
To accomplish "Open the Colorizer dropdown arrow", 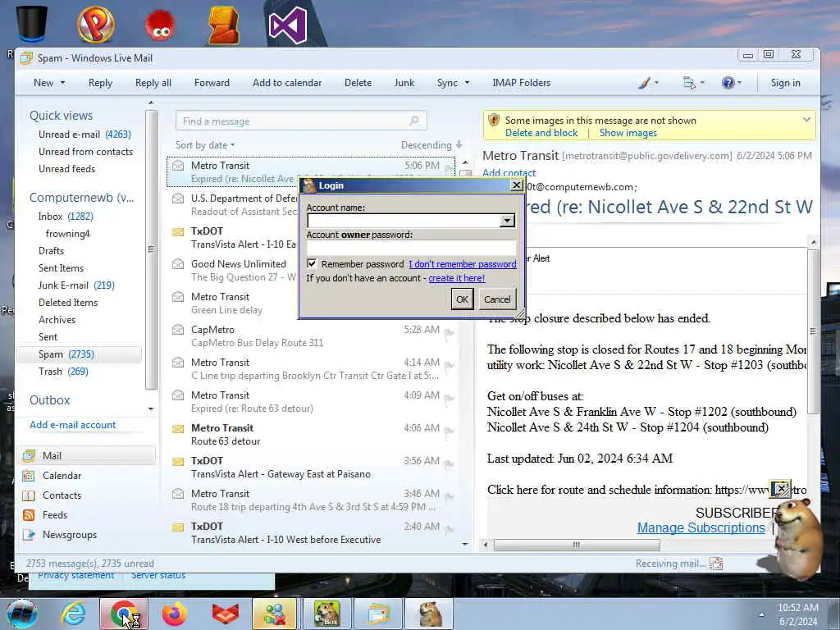I will pyautogui.click(x=657, y=83).
